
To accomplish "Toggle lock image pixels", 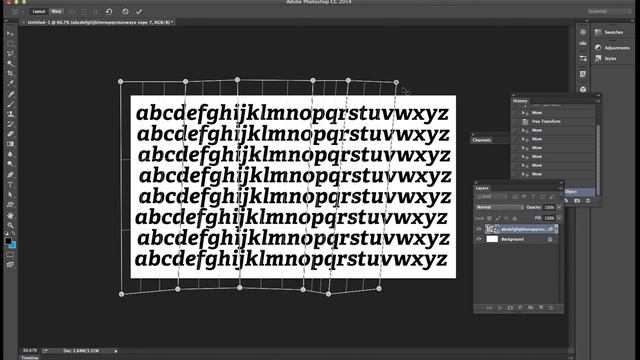I will [x=498, y=218].
